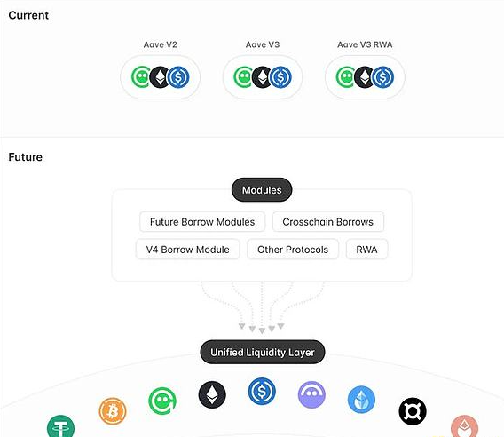Select the black Frax token icon

tap(413, 411)
